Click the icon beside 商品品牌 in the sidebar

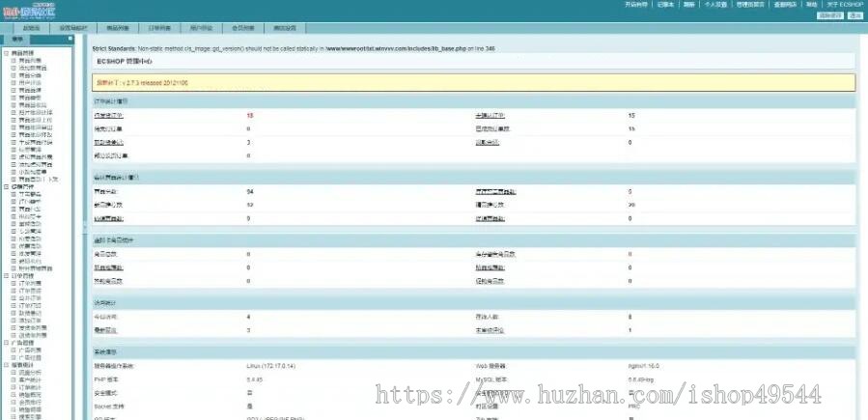tap(14, 90)
